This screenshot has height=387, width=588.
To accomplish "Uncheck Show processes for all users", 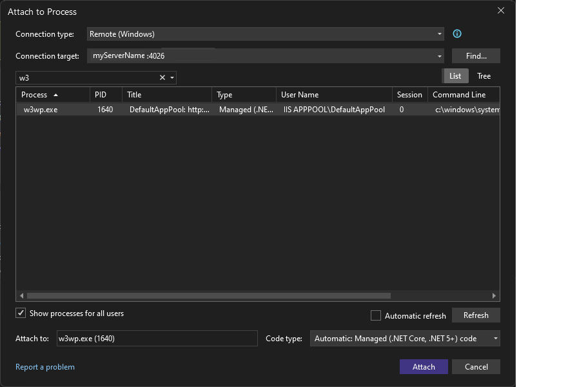I will (20, 313).
